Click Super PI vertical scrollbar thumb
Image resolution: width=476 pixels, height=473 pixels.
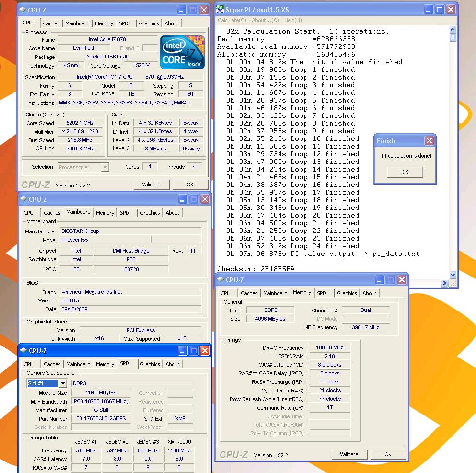pos(453,38)
